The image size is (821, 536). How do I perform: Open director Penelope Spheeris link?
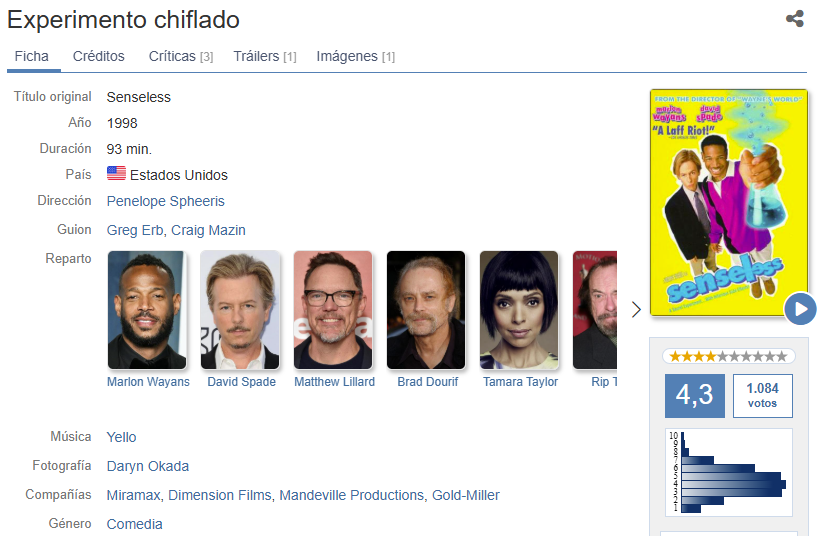point(165,201)
